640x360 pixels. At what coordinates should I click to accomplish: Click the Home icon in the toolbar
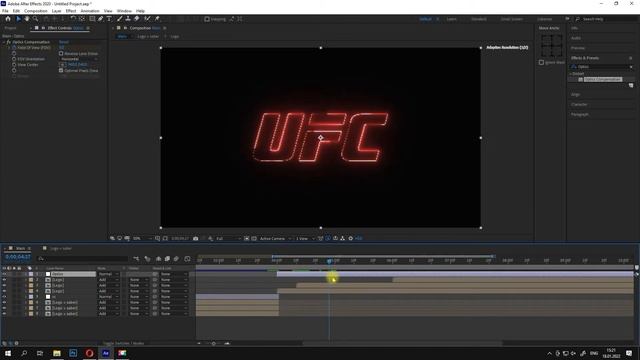8,19
